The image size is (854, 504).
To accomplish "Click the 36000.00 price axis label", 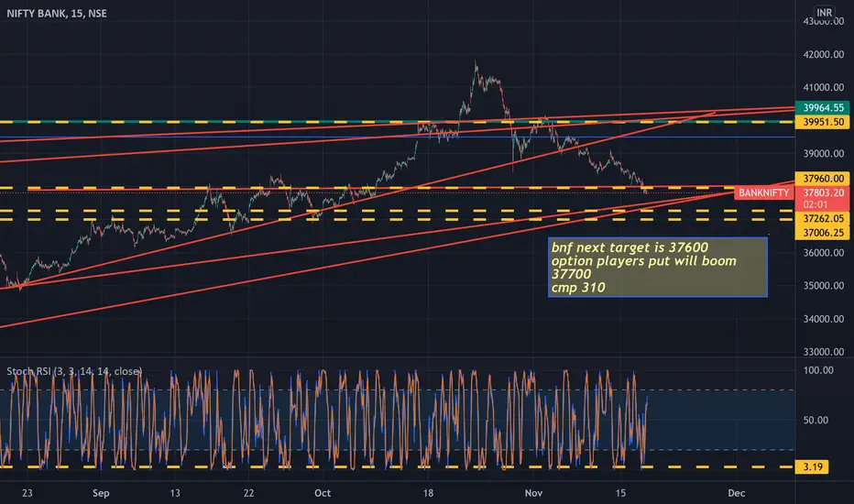I will tap(824, 253).
